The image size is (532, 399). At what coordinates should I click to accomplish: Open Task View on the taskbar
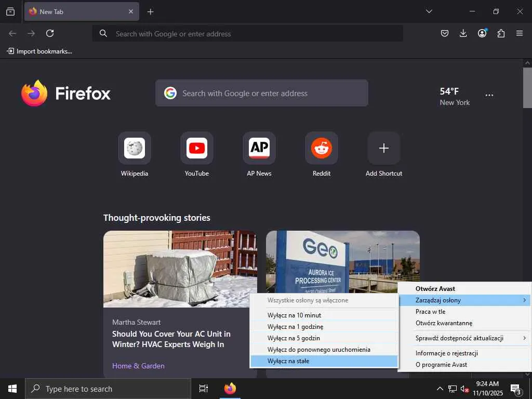coord(204,389)
